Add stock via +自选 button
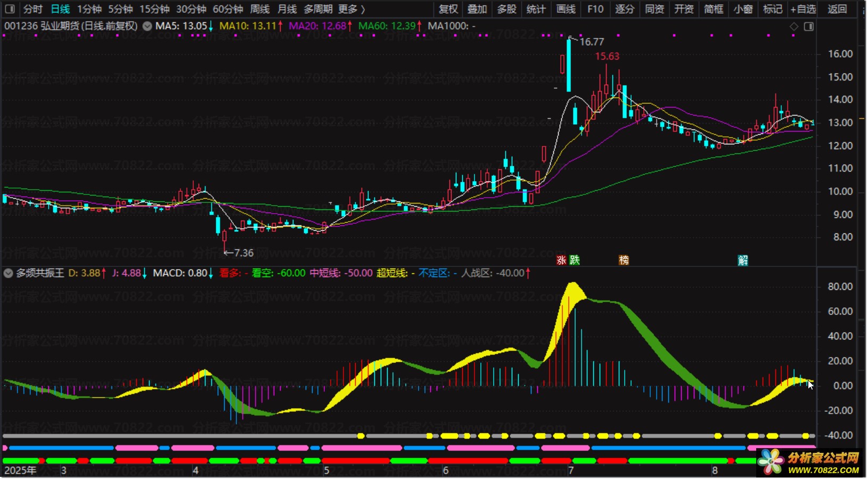The width and height of the screenshot is (868, 479). [x=803, y=9]
